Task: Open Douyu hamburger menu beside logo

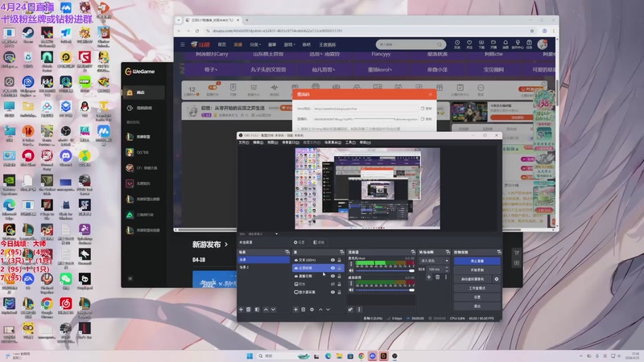Action: tap(183, 44)
